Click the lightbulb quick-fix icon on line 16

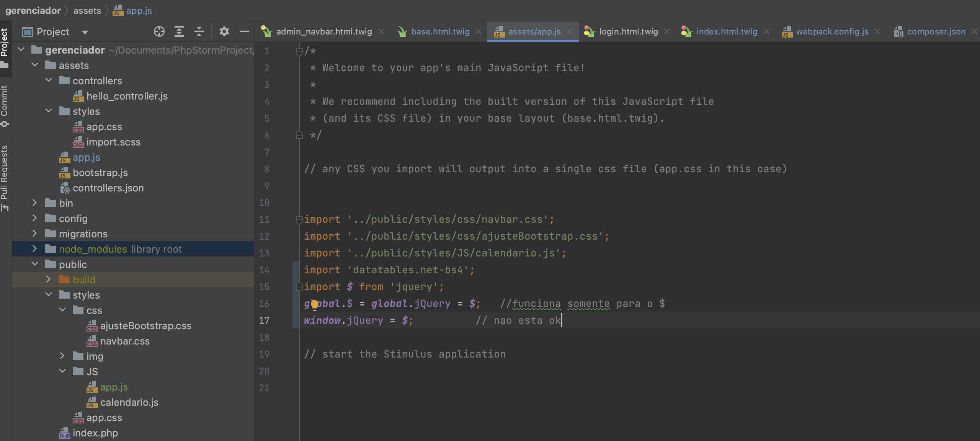pos(315,304)
